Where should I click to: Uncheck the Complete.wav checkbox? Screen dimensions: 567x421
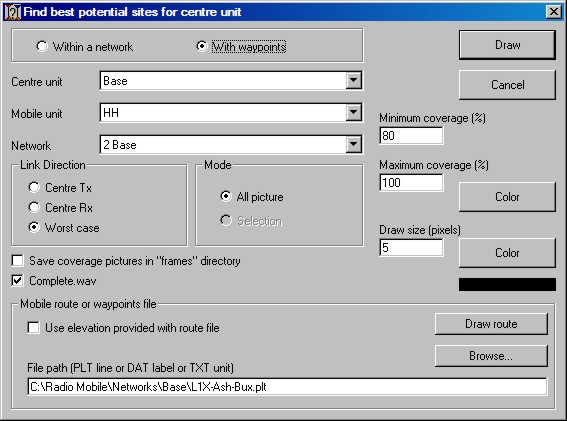(17, 281)
